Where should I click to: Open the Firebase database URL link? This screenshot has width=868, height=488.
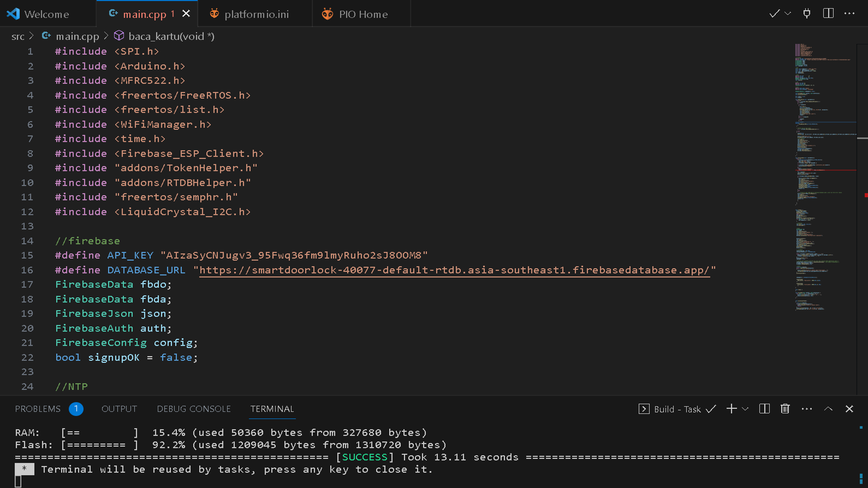454,270
